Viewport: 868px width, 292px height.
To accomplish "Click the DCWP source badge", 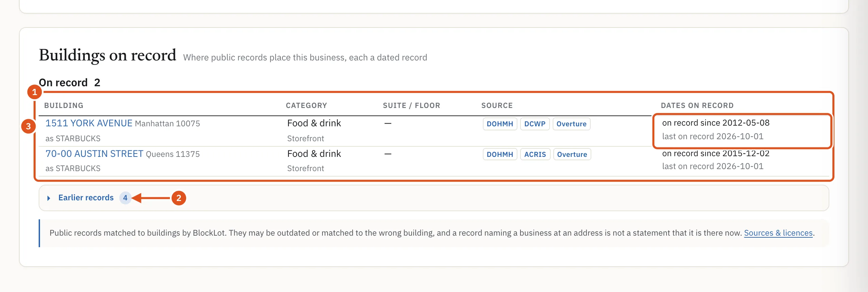I will 535,124.
